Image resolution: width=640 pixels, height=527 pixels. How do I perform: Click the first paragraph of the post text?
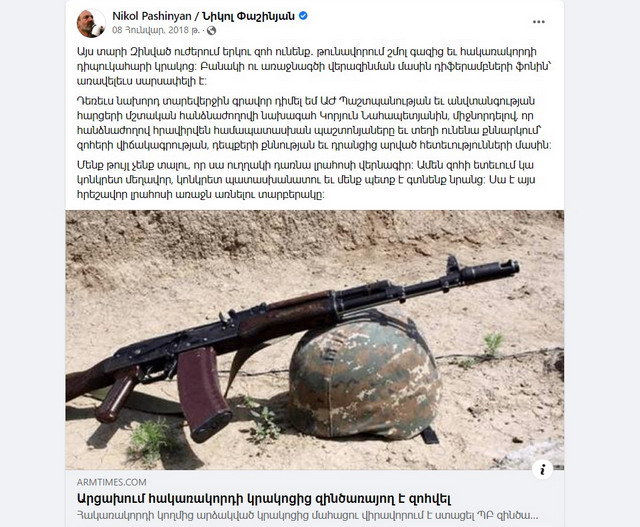tap(314, 67)
